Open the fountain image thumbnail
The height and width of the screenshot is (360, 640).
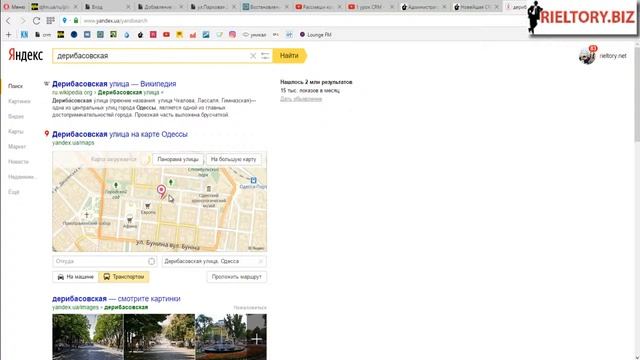221,337
